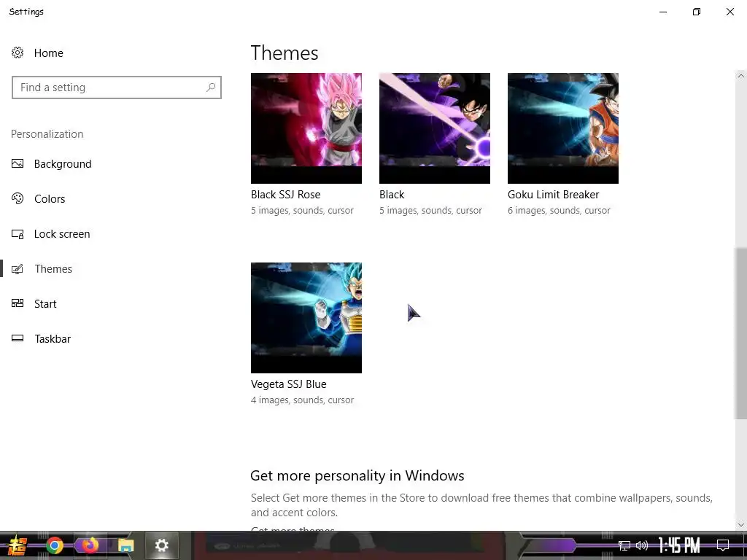Click the Lock screen icon
The image size is (747, 560).
tap(18, 234)
